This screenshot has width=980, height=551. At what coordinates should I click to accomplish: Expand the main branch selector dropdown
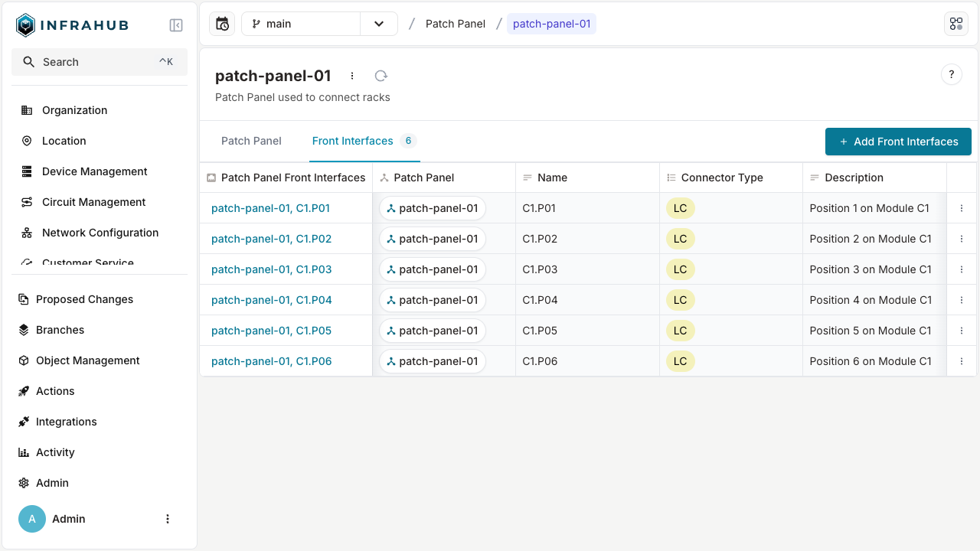click(379, 24)
